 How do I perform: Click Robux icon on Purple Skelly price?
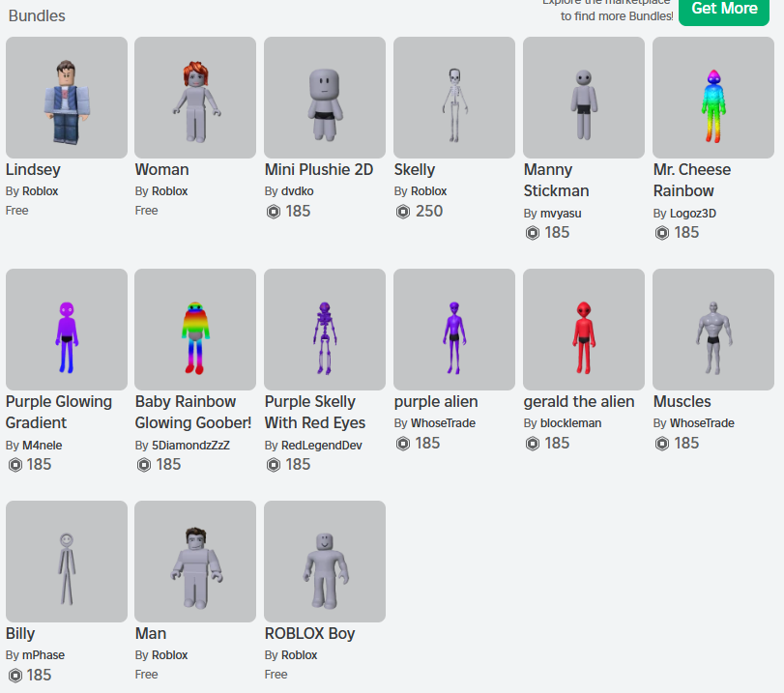pyautogui.click(x=274, y=466)
